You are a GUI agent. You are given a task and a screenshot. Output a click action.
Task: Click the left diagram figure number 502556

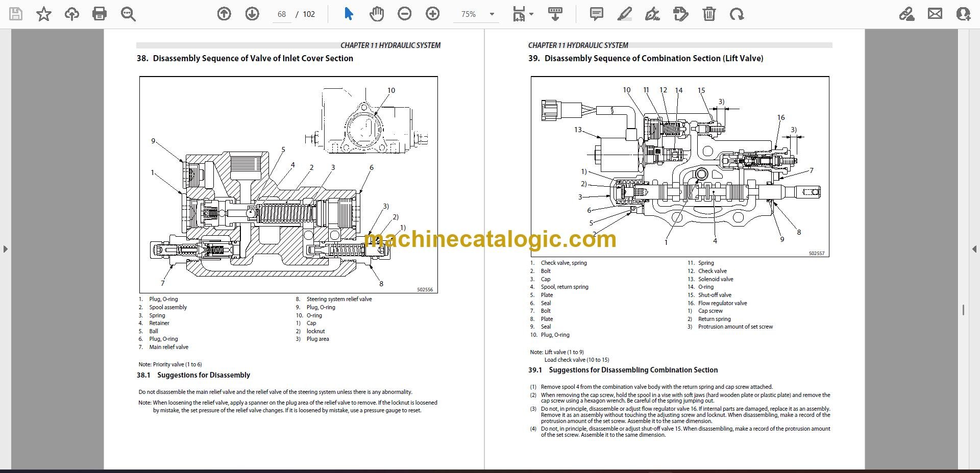click(425, 289)
